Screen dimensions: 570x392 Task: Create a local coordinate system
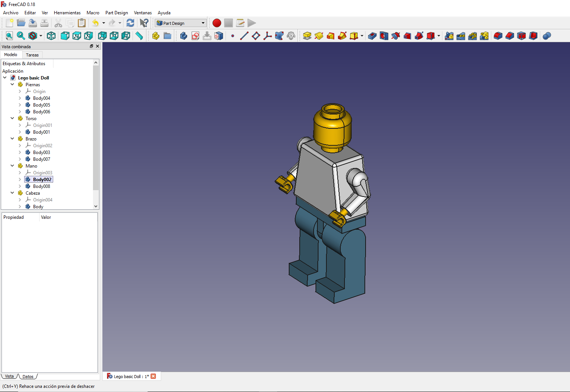coord(268,36)
